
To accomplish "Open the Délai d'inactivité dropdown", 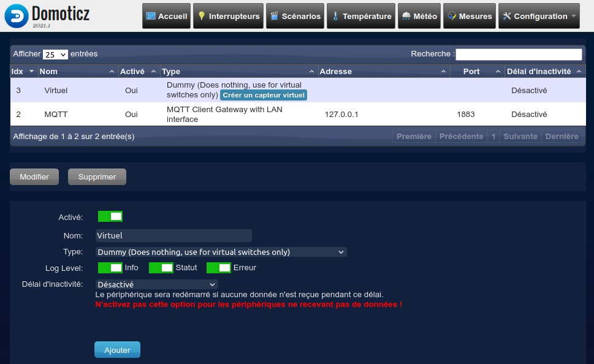I will 157,284.
